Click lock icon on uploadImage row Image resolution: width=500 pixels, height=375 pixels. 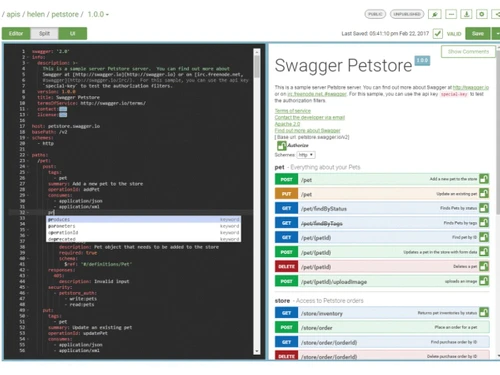[484, 281]
